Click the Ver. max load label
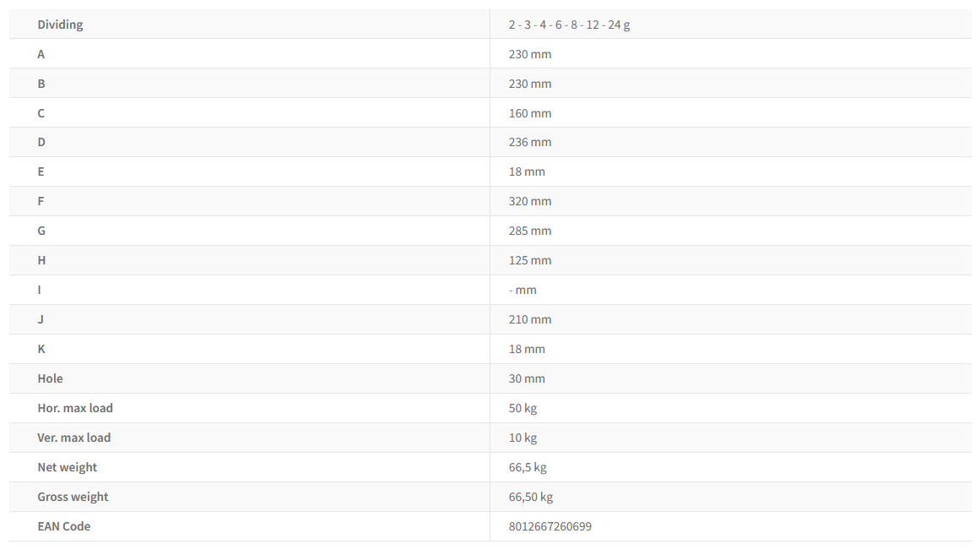This screenshot has height=555, width=980. pyautogui.click(x=74, y=438)
